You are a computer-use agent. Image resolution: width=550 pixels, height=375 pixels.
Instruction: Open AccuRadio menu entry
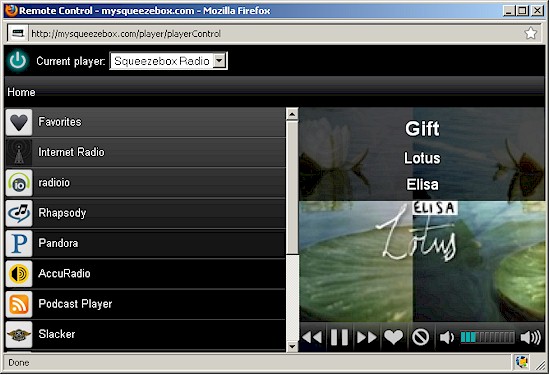click(146, 274)
